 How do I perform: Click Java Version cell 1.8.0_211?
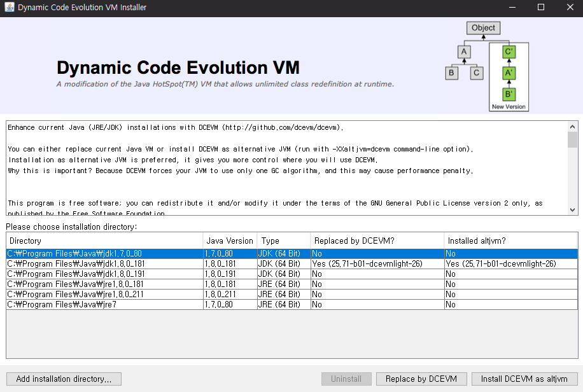[x=230, y=294]
